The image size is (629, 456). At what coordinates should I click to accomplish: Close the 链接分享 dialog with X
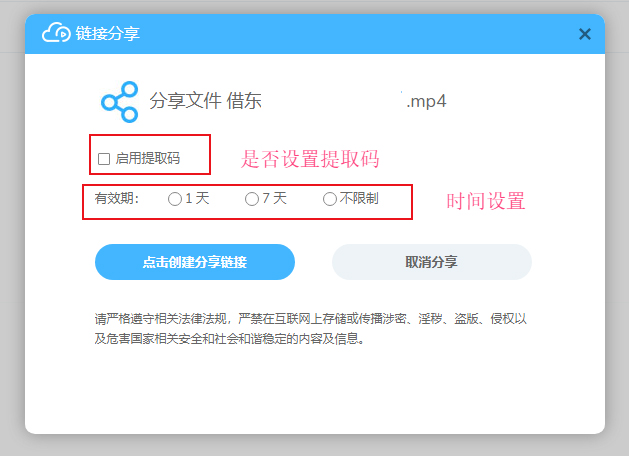tap(585, 34)
